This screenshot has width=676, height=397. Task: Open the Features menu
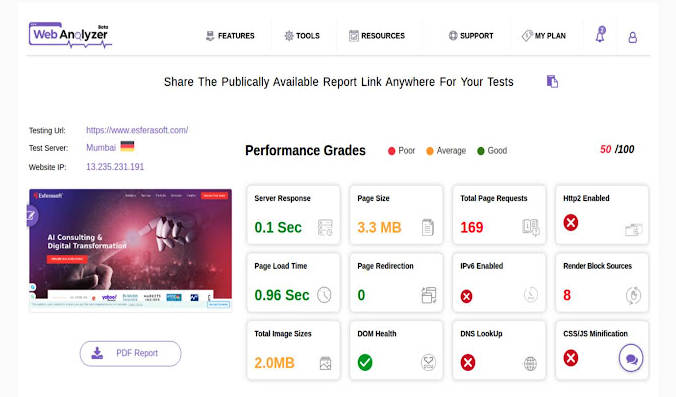[x=230, y=36]
